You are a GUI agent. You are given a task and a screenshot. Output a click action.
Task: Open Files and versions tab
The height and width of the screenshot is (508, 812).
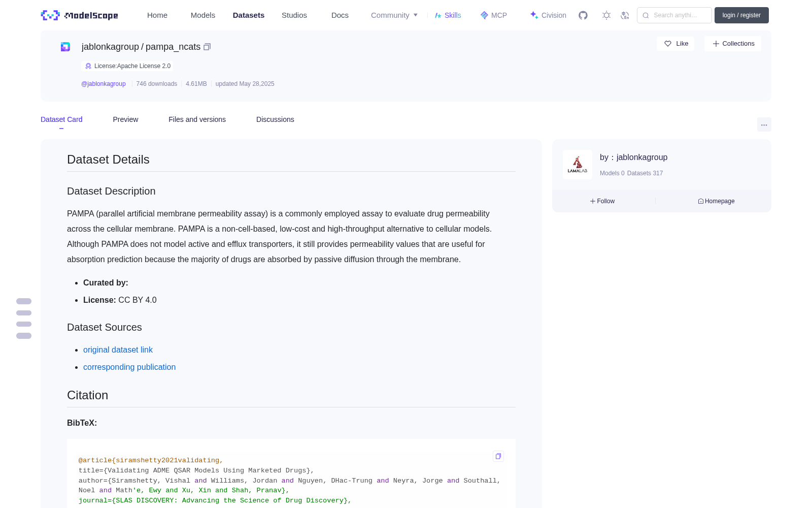tap(197, 119)
